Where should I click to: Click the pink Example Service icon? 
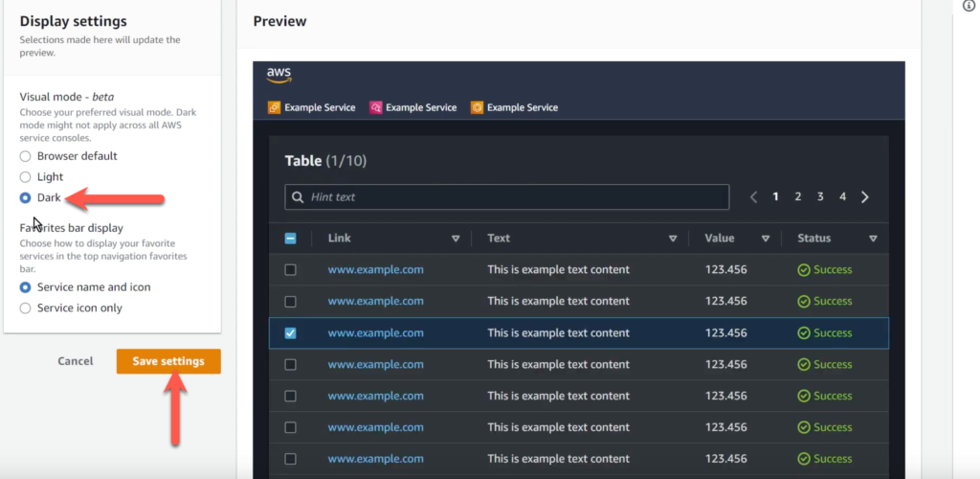[x=376, y=107]
